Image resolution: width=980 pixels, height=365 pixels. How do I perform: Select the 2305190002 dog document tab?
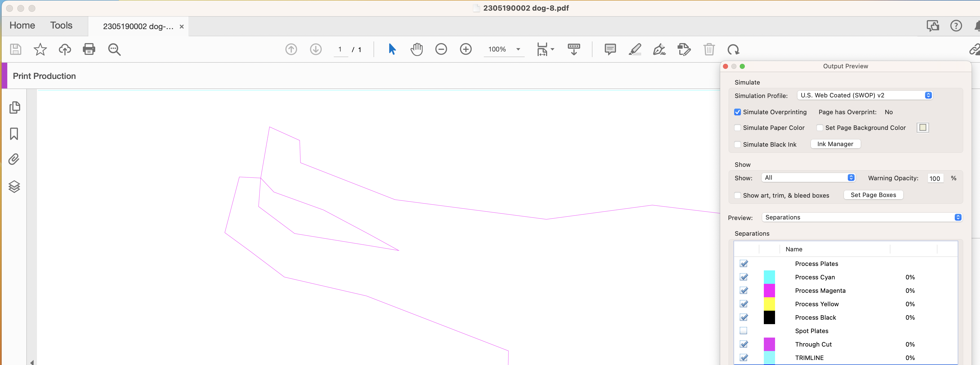(139, 27)
